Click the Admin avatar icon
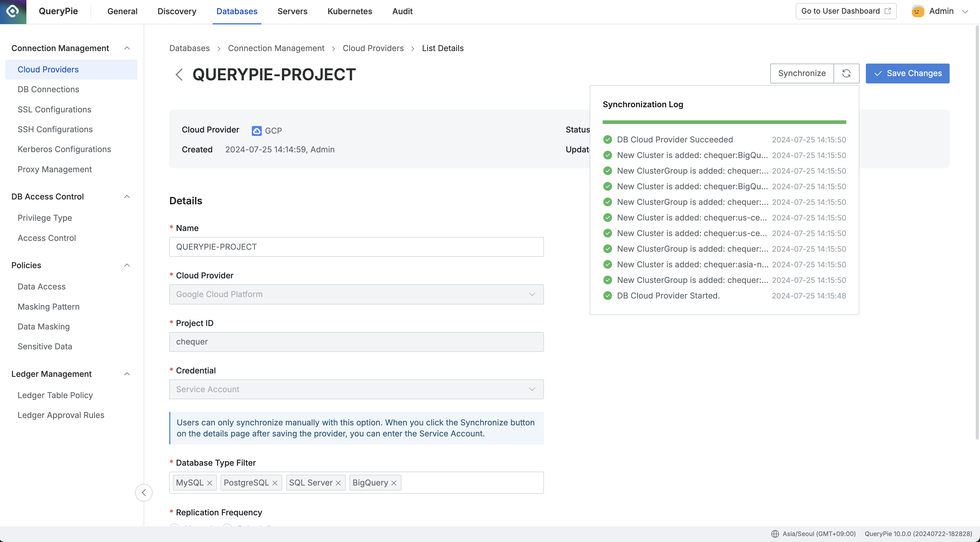The image size is (980, 542). [918, 11]
